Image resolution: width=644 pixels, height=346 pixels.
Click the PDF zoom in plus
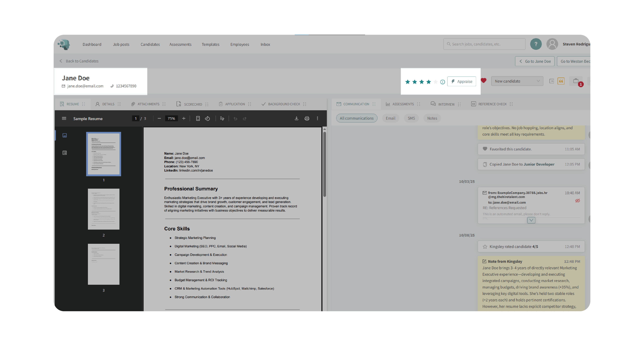coord(184,118)
